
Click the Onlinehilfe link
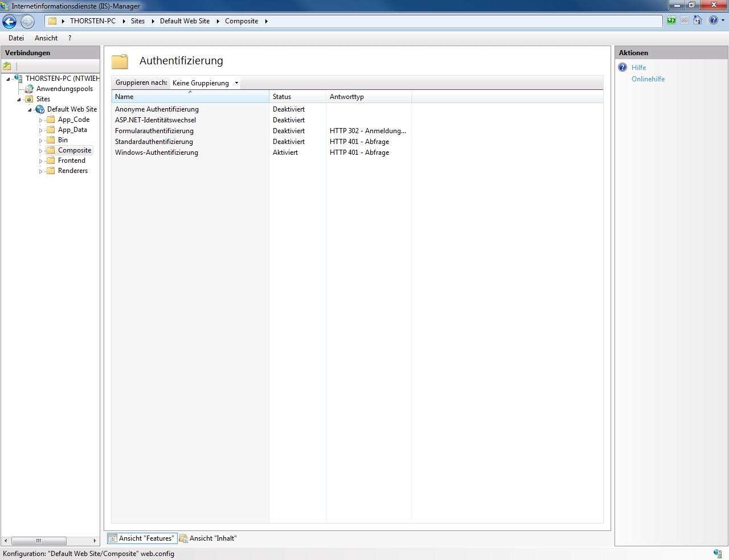648,79
